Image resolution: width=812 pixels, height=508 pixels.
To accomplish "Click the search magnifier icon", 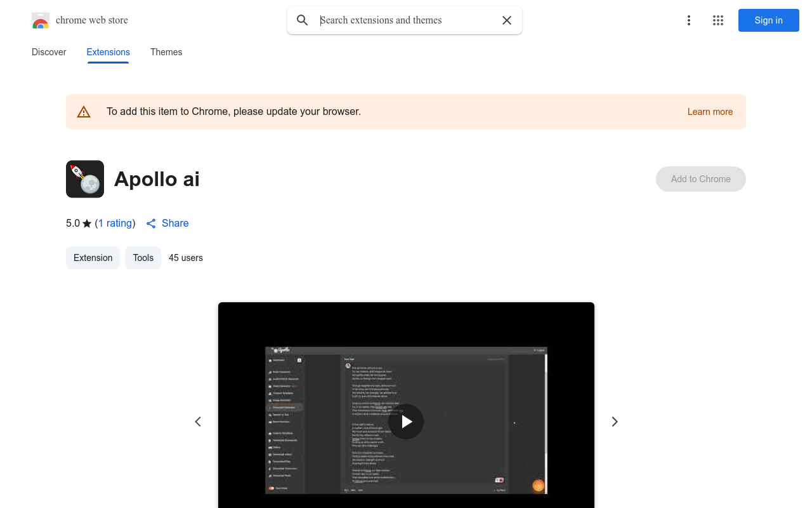I will 303,20.
